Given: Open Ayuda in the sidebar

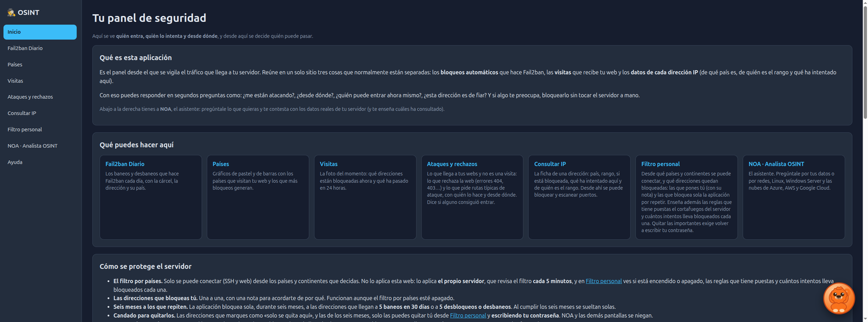Looking at the screenshot, I should point(40,162).
